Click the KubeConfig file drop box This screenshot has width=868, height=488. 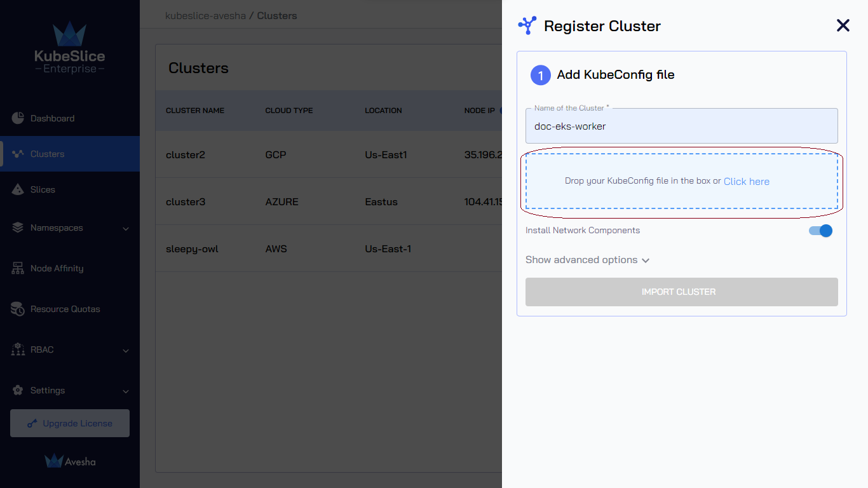tap(681, 181)
